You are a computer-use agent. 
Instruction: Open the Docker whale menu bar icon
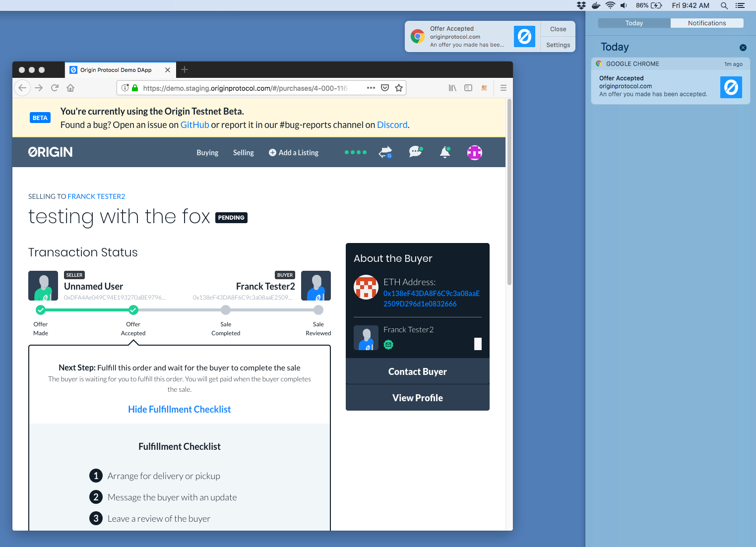point(596,5)
